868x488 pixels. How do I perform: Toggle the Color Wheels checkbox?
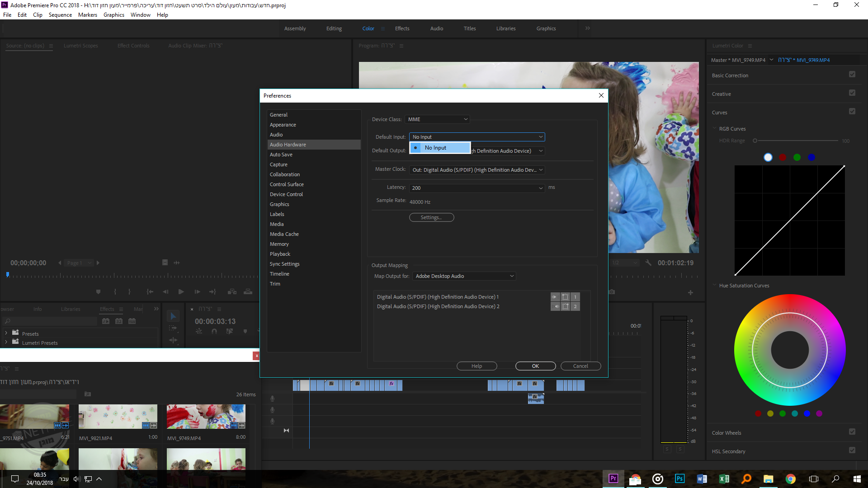(x=852, y=432)
